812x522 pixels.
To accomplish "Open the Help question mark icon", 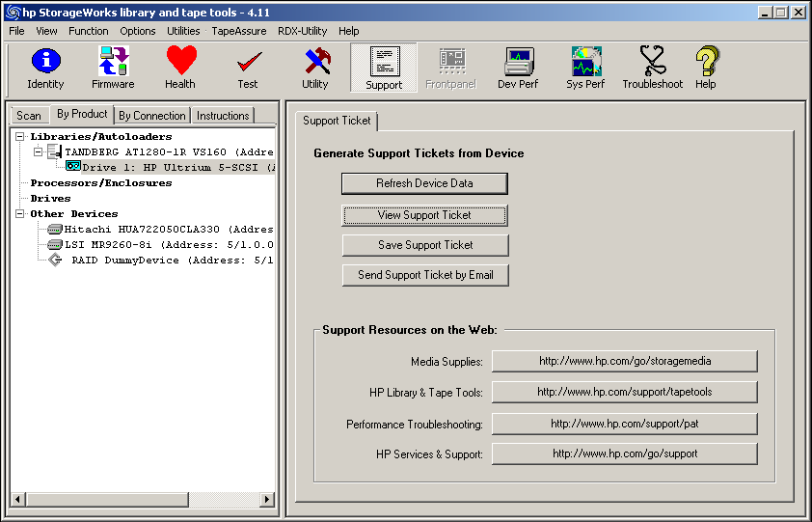I will click(706, 68).
